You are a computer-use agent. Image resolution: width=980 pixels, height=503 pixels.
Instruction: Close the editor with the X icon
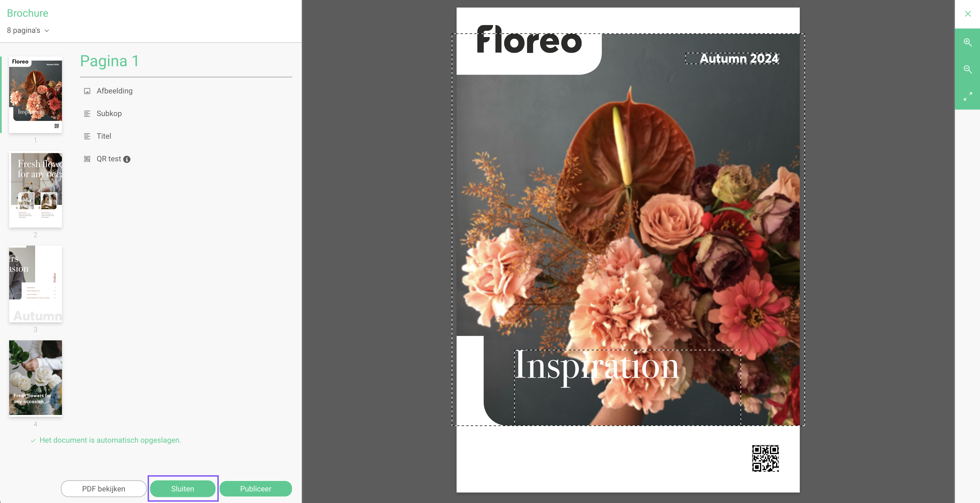[968, 14]
